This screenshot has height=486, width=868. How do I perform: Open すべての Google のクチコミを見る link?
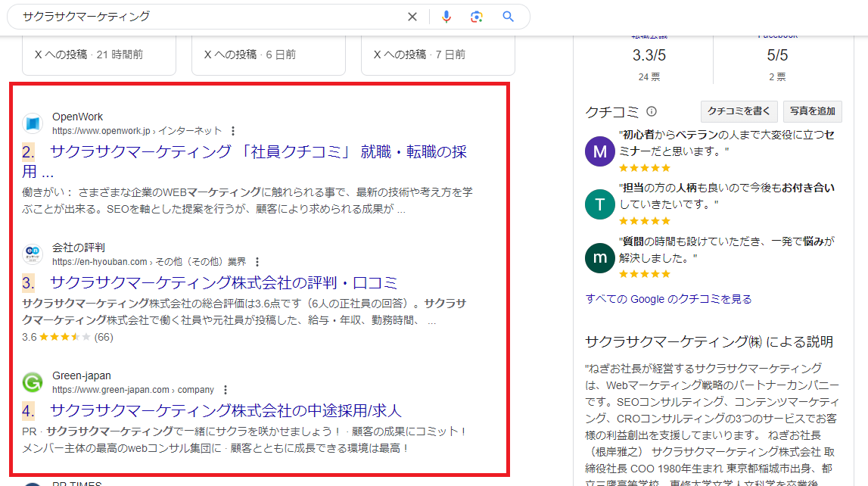(x=668, y=299)
